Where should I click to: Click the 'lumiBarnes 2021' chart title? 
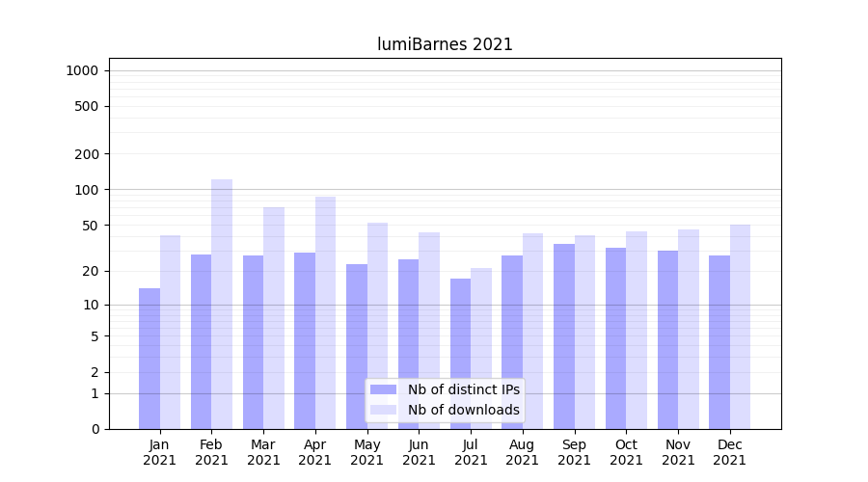click(445, 44)
